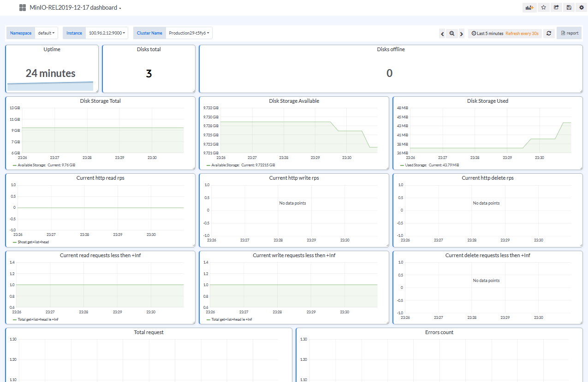This screenshot has height=382, width=588.
Task: Click 'Current read requests less then +Inf' title
Action: [101, 255]
